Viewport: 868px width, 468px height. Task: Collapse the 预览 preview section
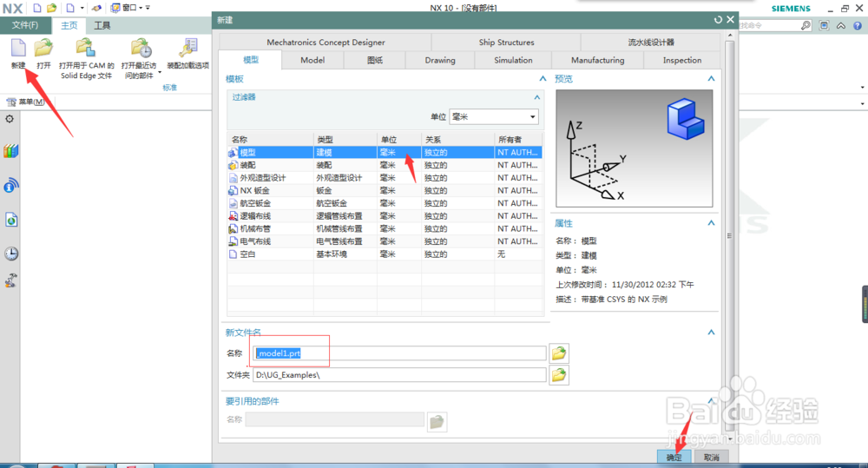point(711,79)
